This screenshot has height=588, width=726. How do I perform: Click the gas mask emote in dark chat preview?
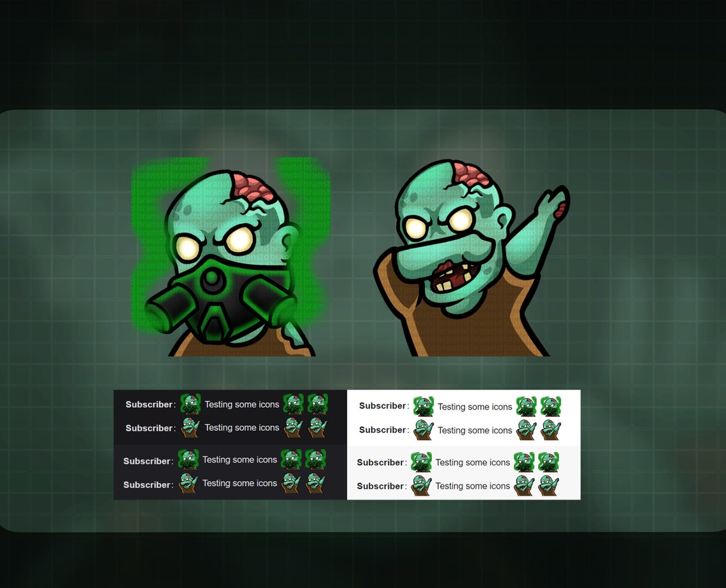(190, 403)
